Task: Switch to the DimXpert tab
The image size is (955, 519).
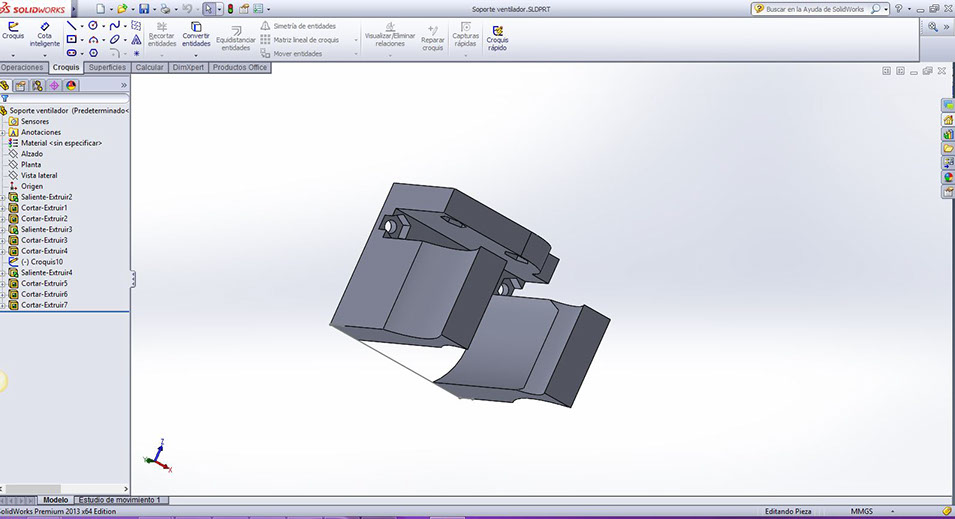Action: pos(188,68)
